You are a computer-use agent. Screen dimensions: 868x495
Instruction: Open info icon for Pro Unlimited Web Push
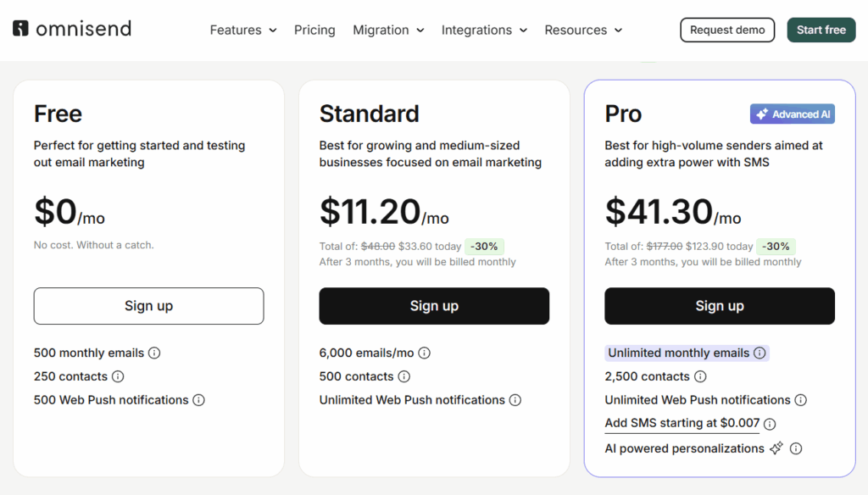[800, 400]
